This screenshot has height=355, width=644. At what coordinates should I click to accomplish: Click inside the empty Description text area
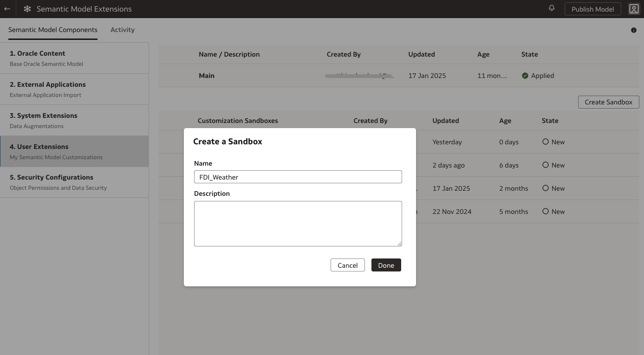[298, 223]
